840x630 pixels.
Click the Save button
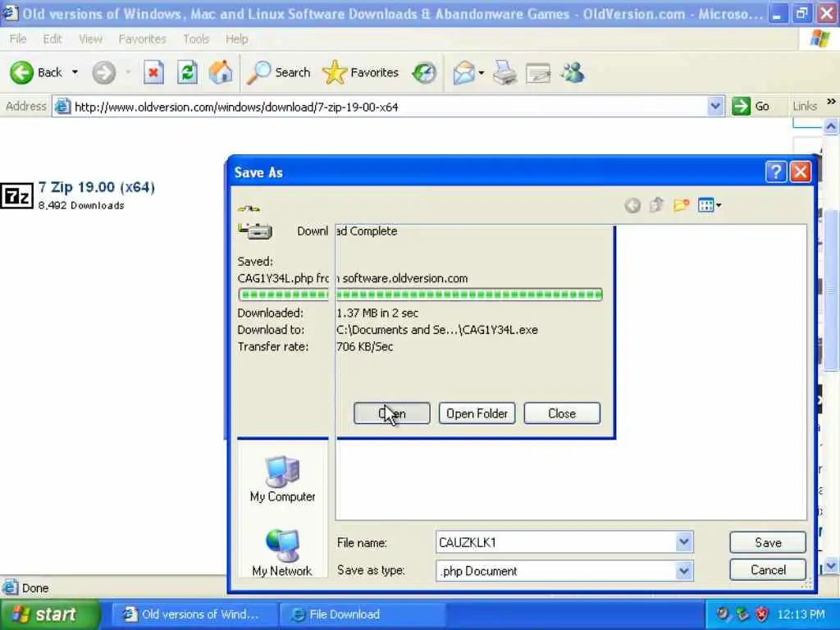pos(768,542)
